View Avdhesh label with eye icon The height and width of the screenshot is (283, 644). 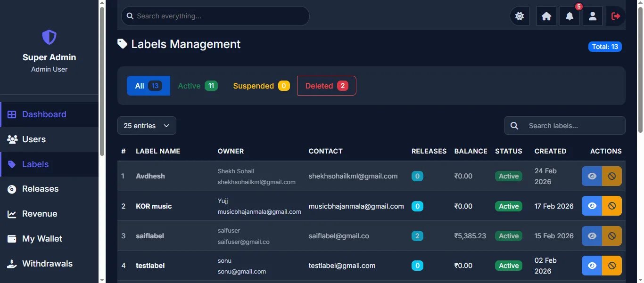point(592,176)
